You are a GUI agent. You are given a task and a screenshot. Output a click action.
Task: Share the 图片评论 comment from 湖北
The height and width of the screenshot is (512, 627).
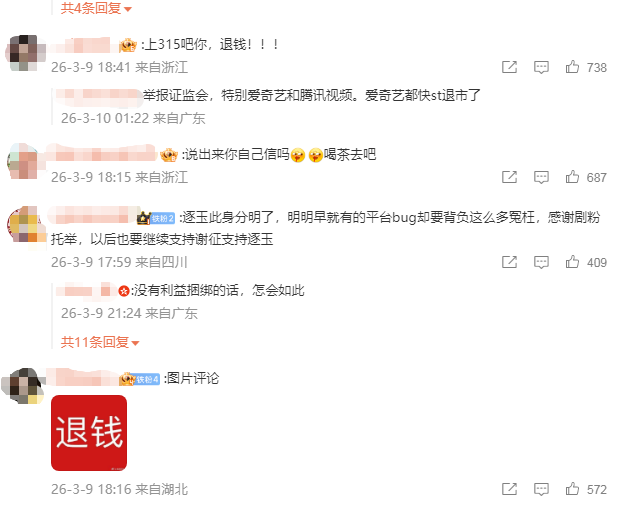[509, 488]
